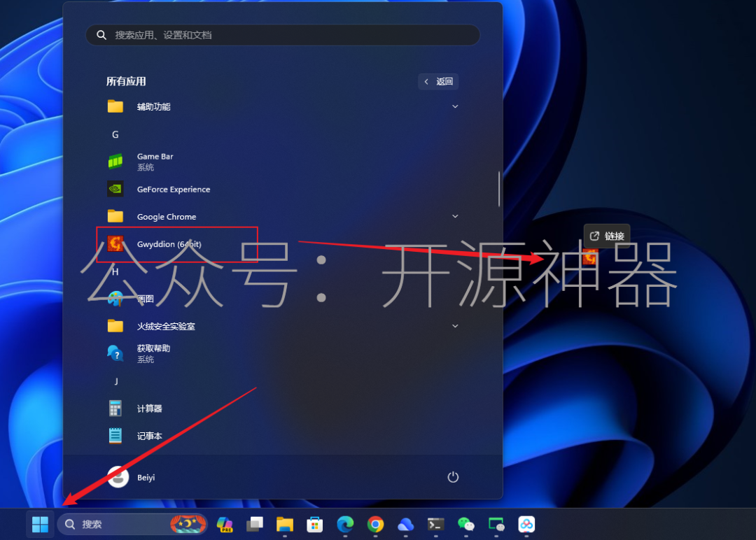Launch the 计算器 (Calculator) app
The width and height of the screenshot is (756, 540).
pyautogui.click(x=282, y=408)
